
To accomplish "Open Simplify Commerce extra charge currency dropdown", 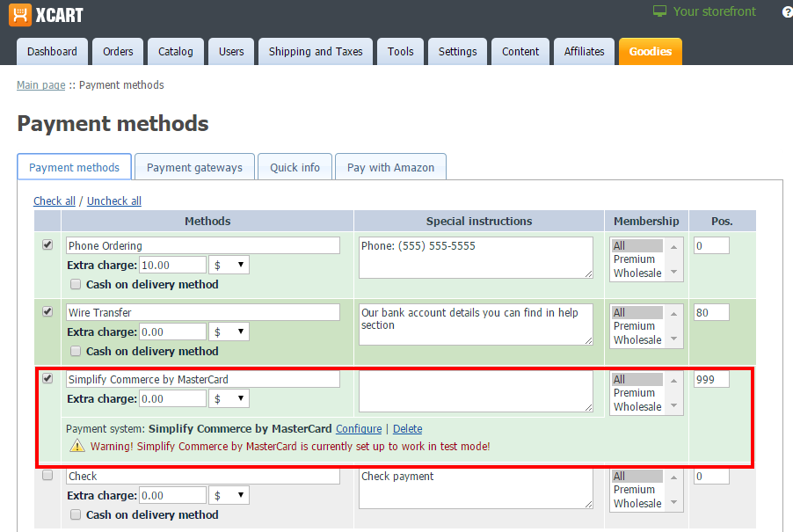I will pyautogui.click(x=229, y=398).
